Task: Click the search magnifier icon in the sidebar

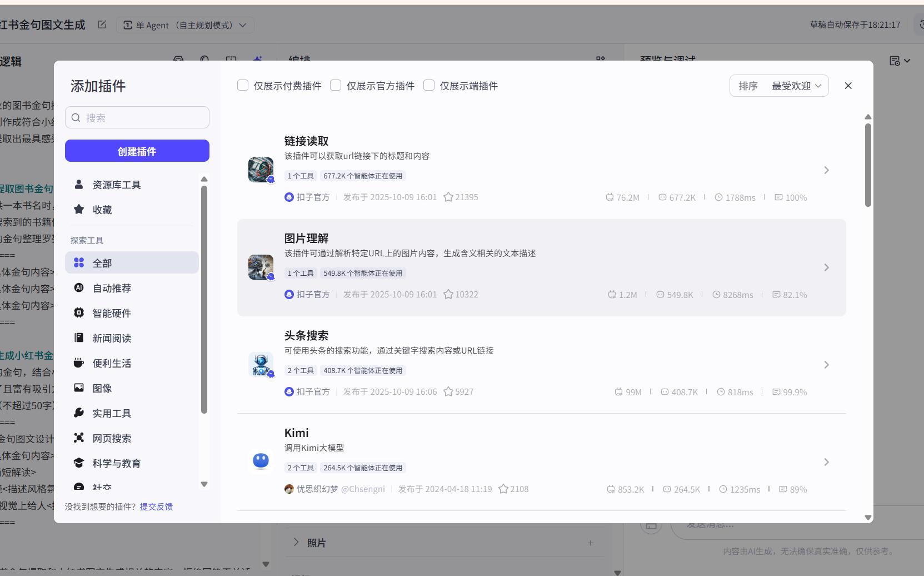Action: (x=76, y=117)
